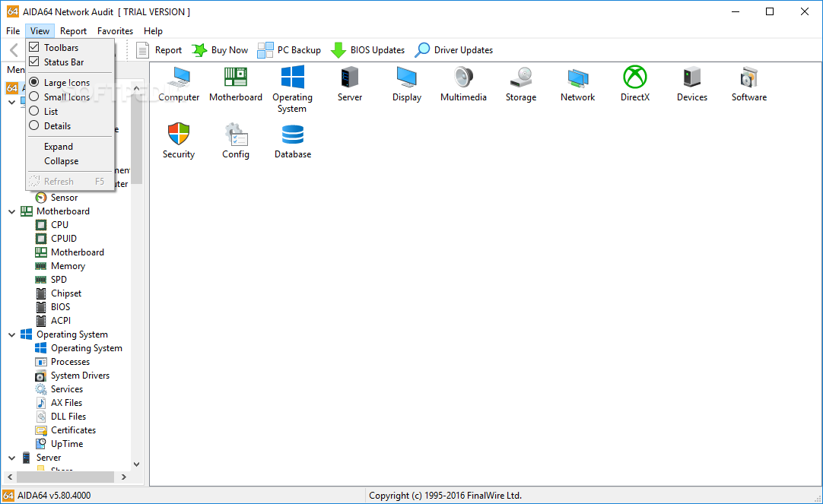Open the File menu

tap(13, 31)
